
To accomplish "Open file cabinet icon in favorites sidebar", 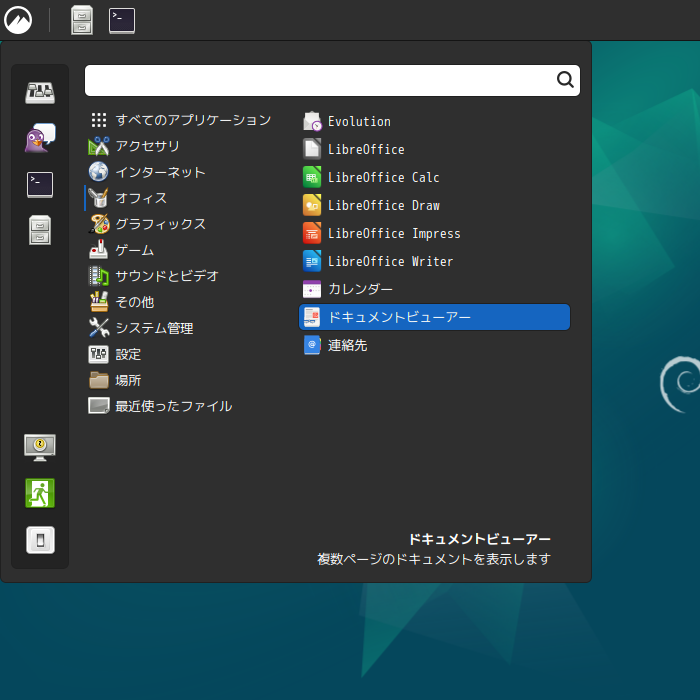I will click(40, 230).
